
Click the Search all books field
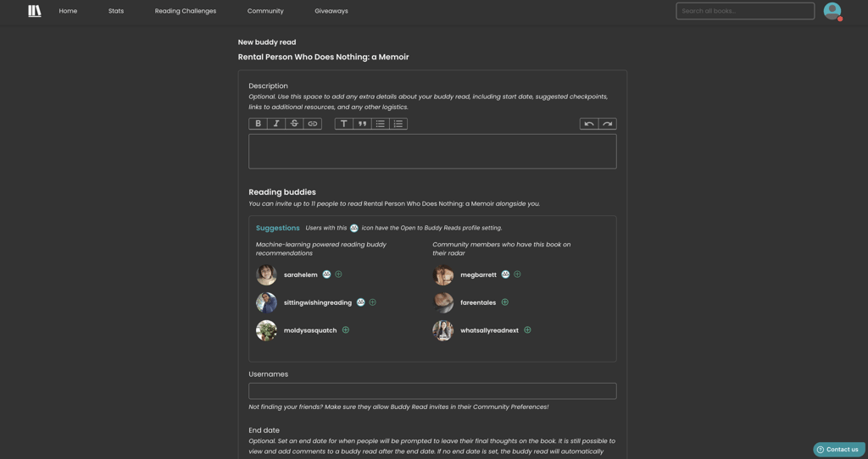coord(745,11)
